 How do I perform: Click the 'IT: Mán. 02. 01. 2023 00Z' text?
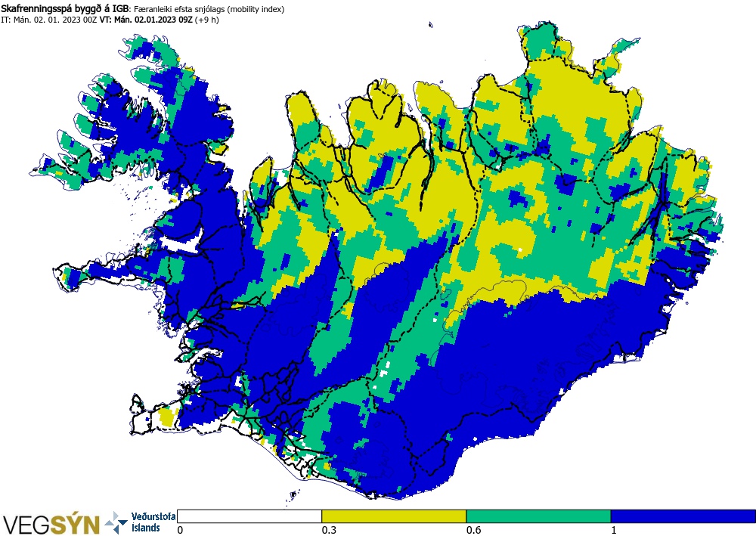[49, 20]
